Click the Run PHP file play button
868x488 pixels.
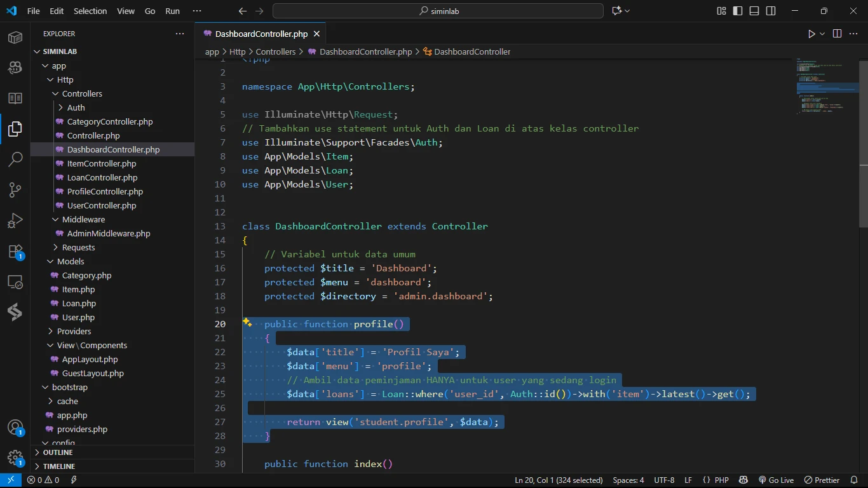pos(811,34)
